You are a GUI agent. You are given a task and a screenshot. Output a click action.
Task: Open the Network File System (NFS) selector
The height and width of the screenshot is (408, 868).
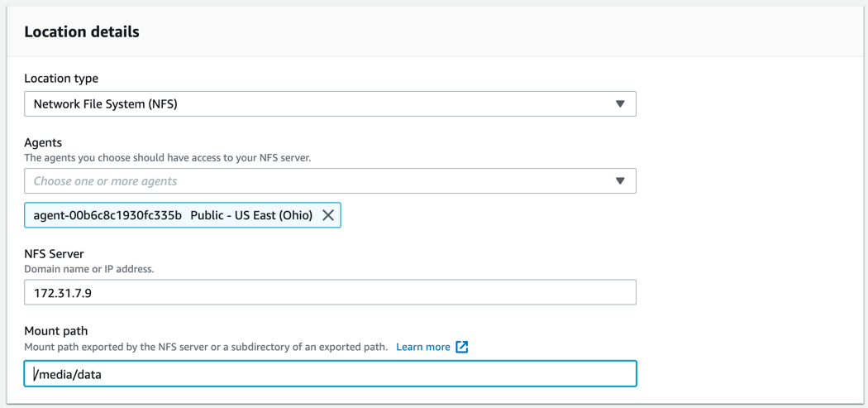click(330, 103)
